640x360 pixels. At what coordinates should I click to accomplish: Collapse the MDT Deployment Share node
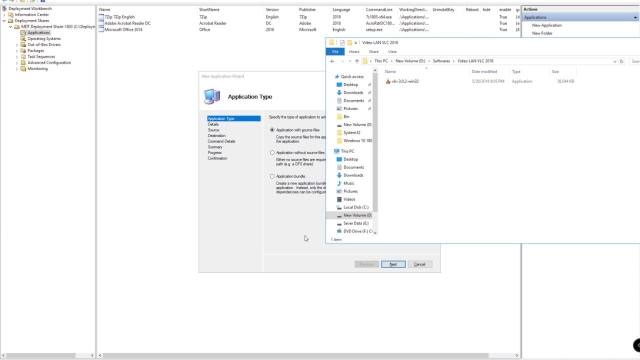click(x=11, y=27)
